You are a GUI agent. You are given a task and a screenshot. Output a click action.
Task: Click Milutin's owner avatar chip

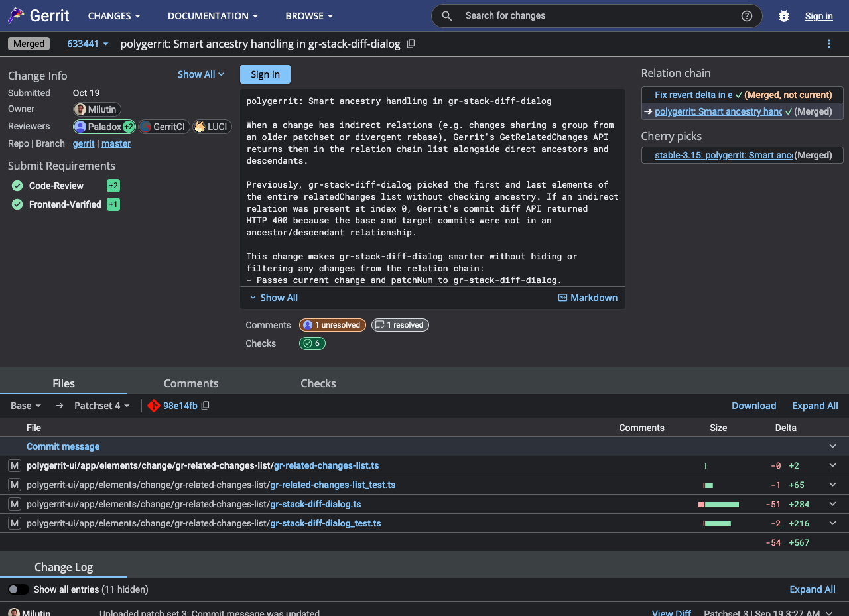[97, 109]
